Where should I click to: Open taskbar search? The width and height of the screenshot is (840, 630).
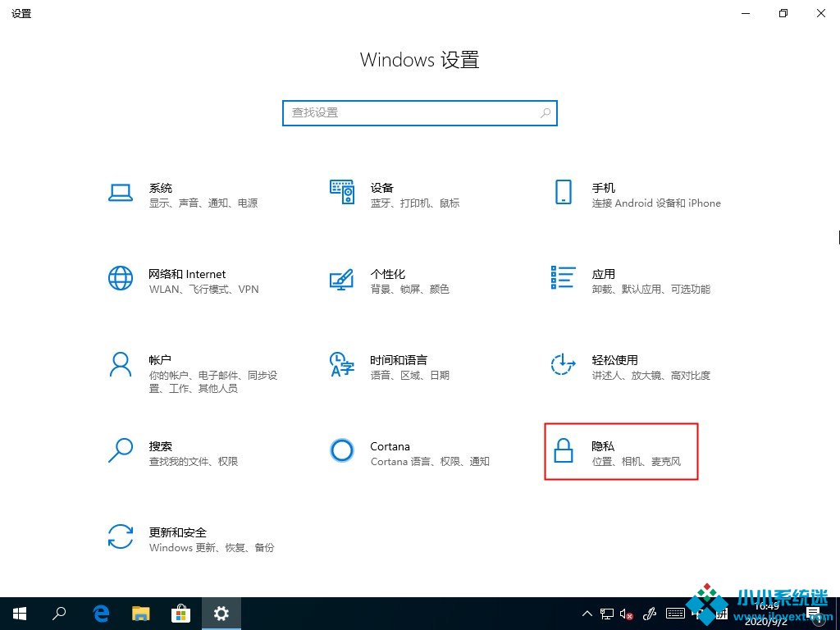point(59,614)
